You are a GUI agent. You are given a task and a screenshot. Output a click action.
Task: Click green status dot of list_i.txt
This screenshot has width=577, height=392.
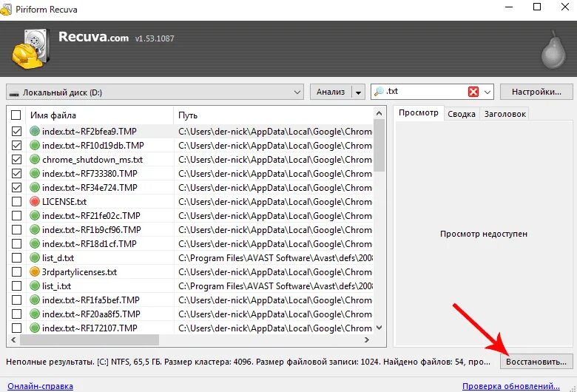(35, 285)
